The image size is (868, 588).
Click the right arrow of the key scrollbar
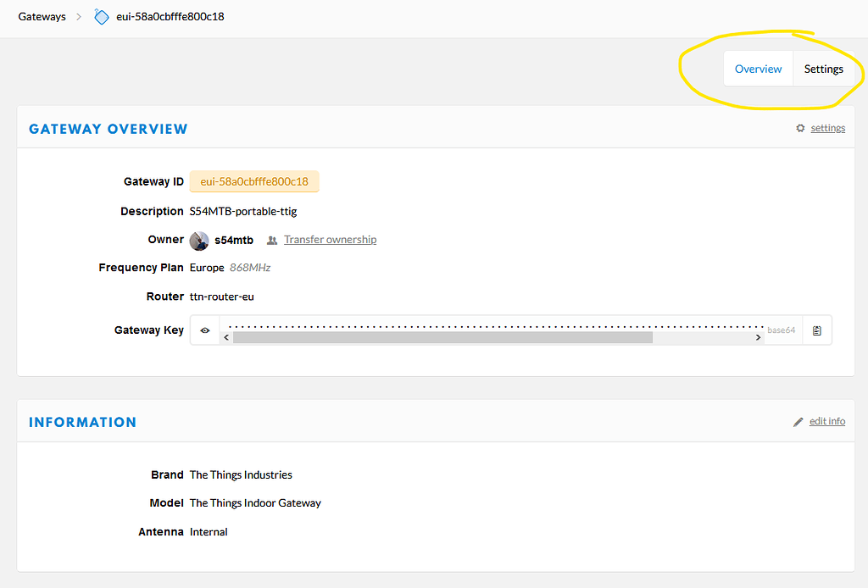(x=758, y=336)
